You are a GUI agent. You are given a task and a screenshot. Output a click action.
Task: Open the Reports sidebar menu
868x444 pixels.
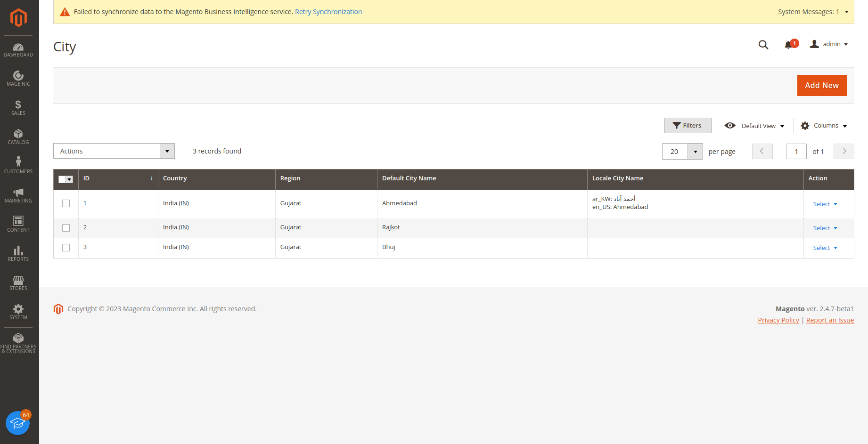click(x=18, y=254)
